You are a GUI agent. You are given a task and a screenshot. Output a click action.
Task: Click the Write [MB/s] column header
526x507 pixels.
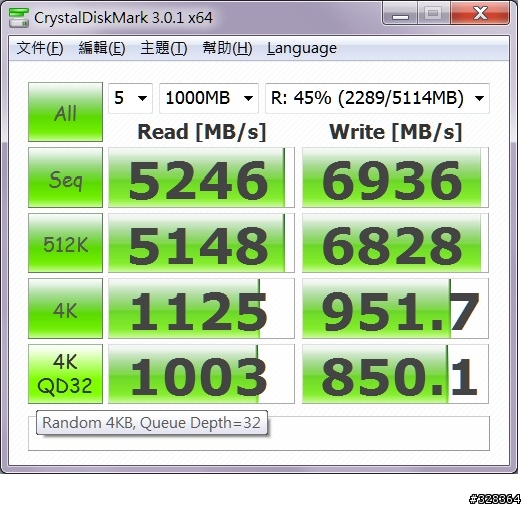click(x=396, y=132)
